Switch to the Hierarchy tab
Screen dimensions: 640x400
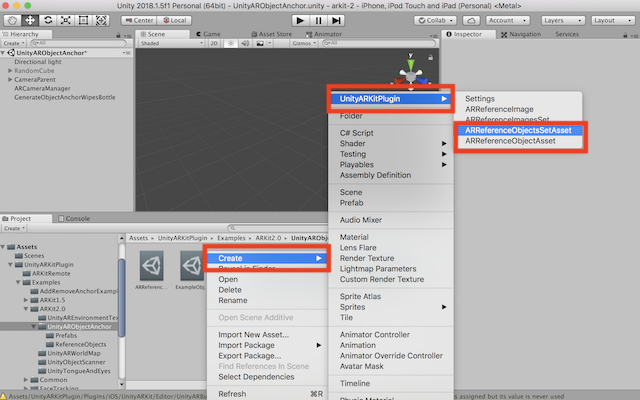point(25,34)
